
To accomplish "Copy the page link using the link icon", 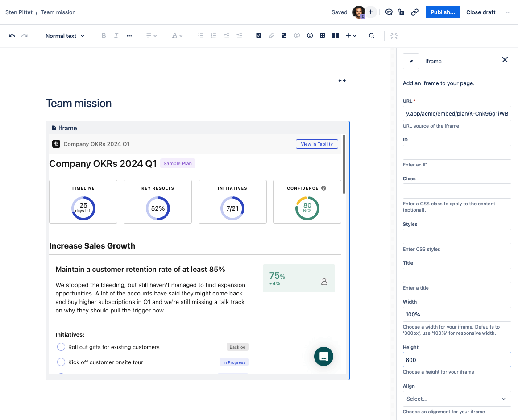I will (x=414, y=12).
